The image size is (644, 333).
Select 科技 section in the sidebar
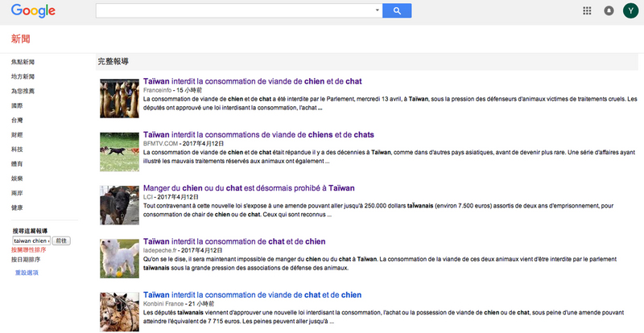17,150
